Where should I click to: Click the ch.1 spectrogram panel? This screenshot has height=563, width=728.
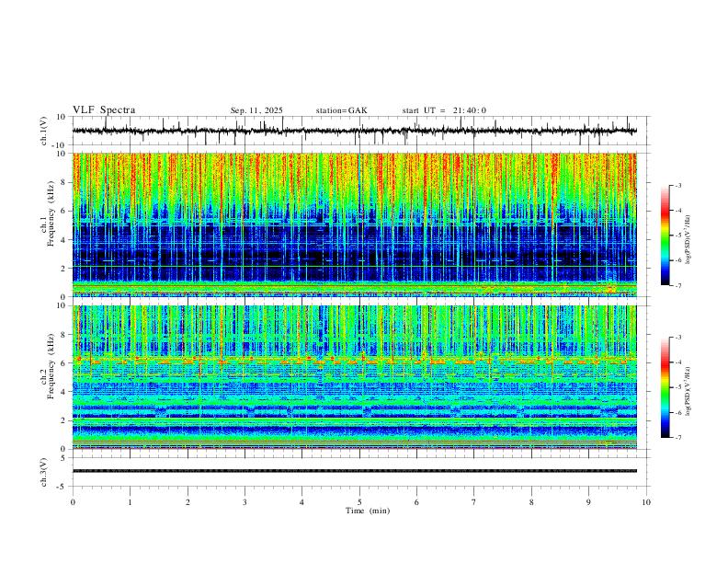(355, 224)
